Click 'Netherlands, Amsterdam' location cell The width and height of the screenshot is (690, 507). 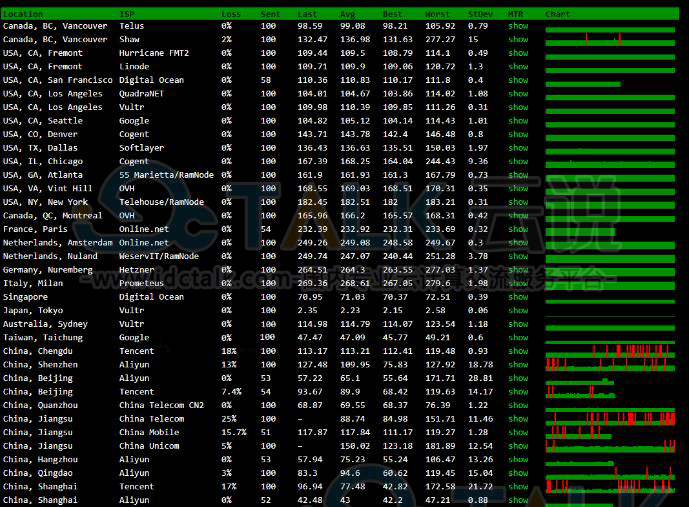click(x=58, y=243)
